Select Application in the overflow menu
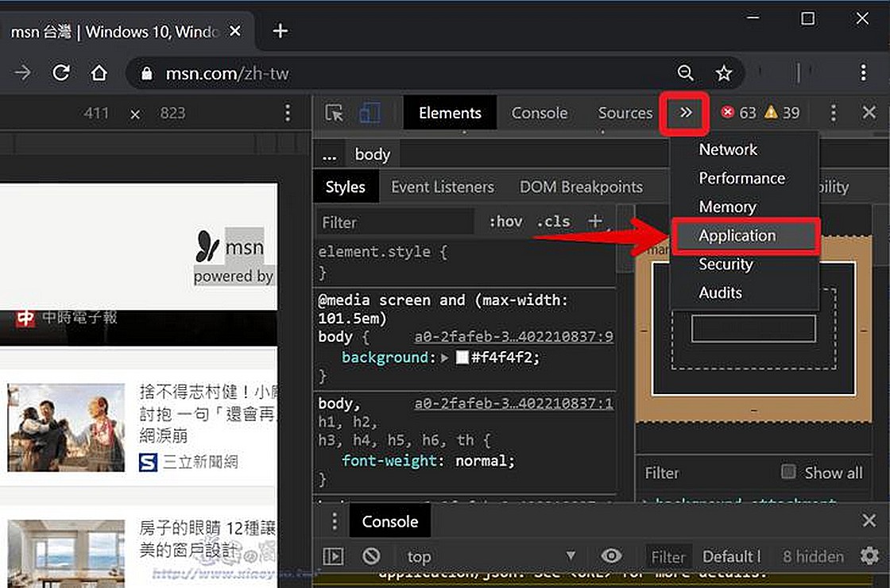The height and width of the screenshot is (588, 890). point(745,235)
